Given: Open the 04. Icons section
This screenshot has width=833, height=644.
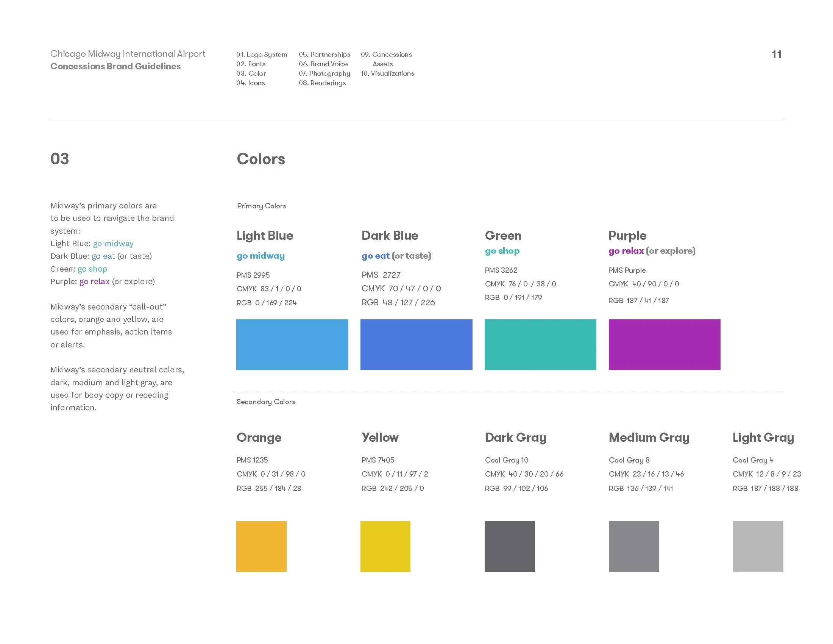Looking at the screenshot, I should (250, 83).
